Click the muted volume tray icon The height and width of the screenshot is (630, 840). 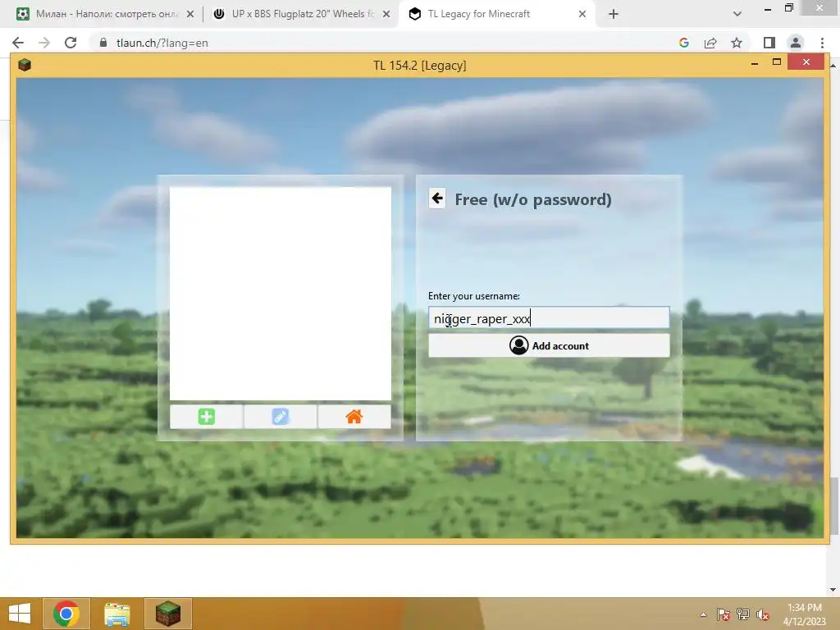[x=762, y=614]
